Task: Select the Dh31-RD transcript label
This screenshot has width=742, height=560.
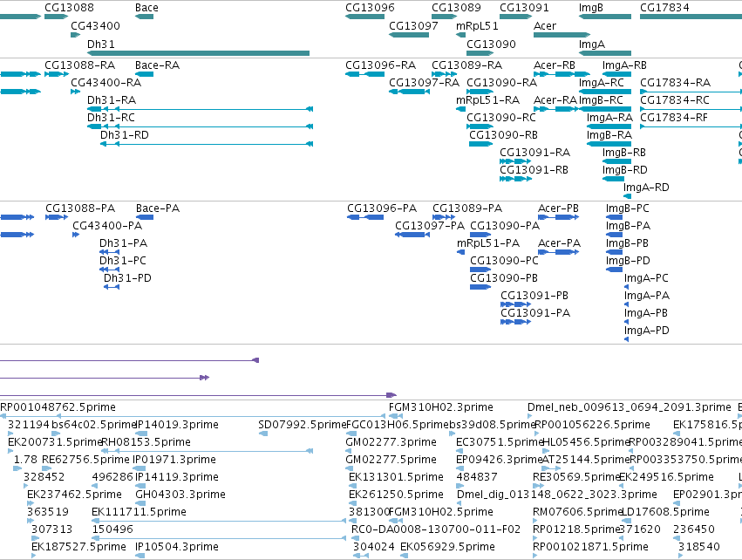Action: click(x=125, y=135)
